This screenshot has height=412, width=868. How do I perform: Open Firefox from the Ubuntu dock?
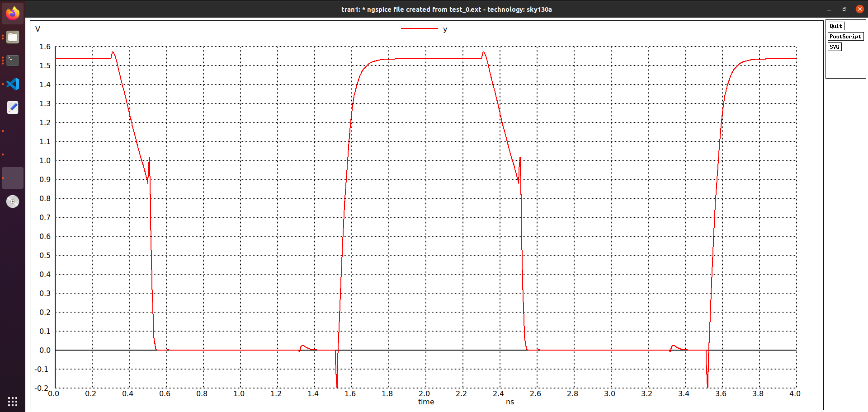tap(13, 14)
